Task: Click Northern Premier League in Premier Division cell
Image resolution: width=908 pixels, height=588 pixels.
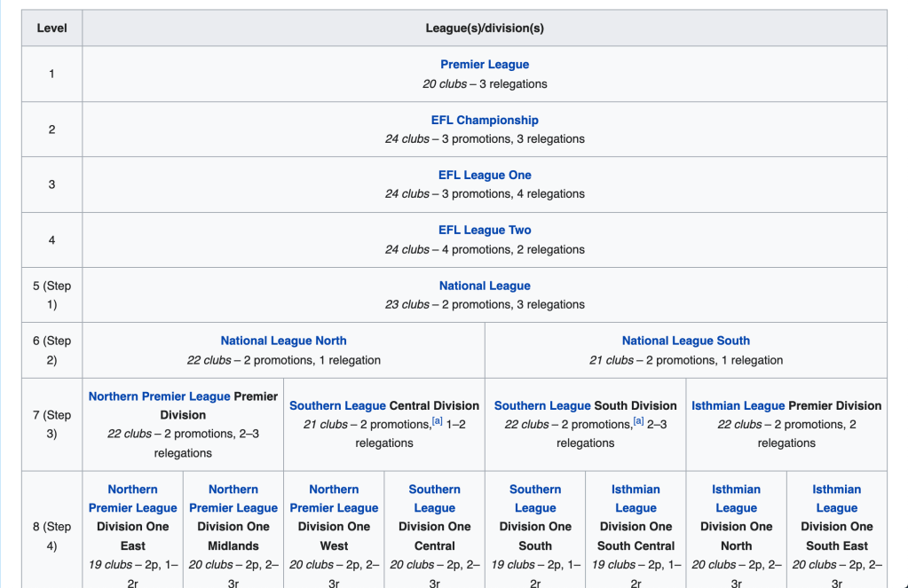Action: (159, 396)
